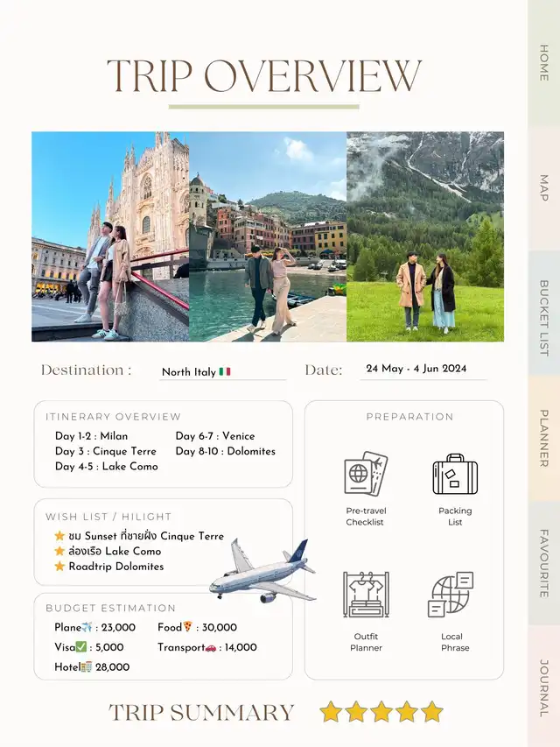
Task: Open the Local Phrase globe icon
Action: 451,595
